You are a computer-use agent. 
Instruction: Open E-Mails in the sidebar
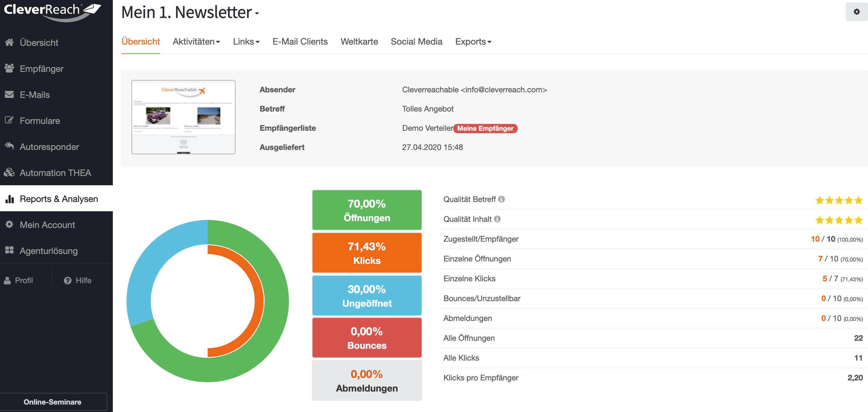pos(56,94)
